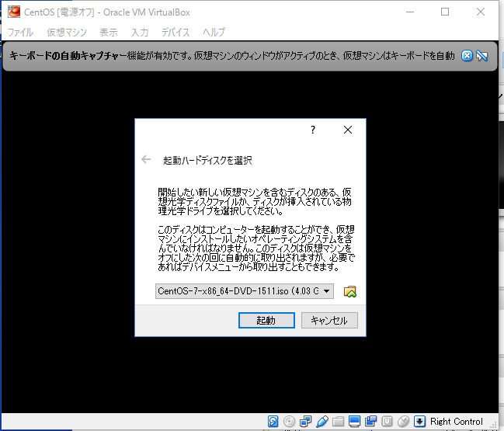The width and height of the screenshot is (504, 431).
Task: Click the 起動ハードディスクを選択 dialog title
Action: 207,160
